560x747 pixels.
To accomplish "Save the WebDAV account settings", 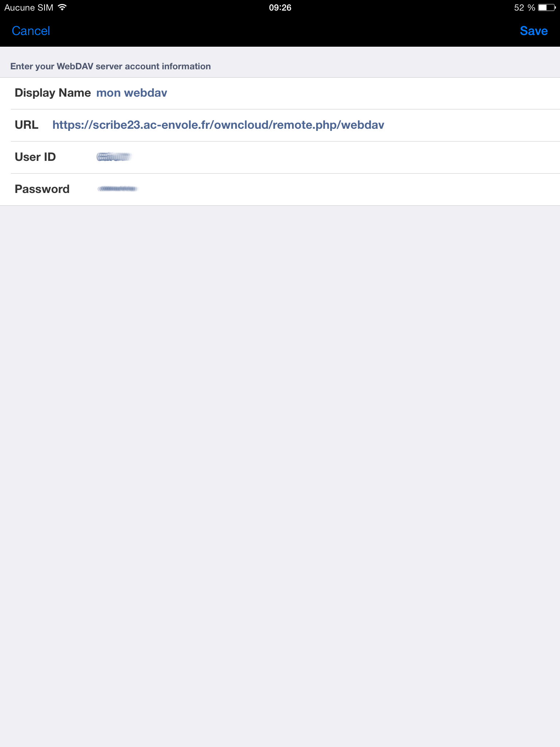I will pyautogui.click(x=533, y=31).
